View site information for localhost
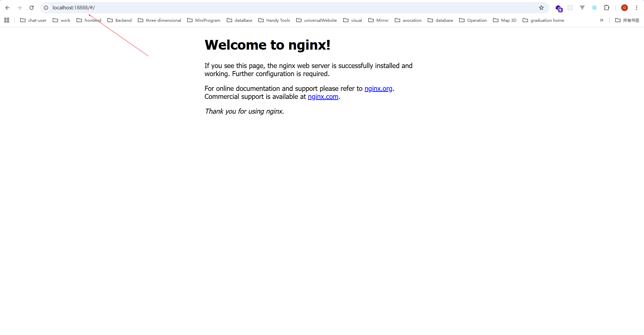644x335 pixels. [x=46, y=8]
